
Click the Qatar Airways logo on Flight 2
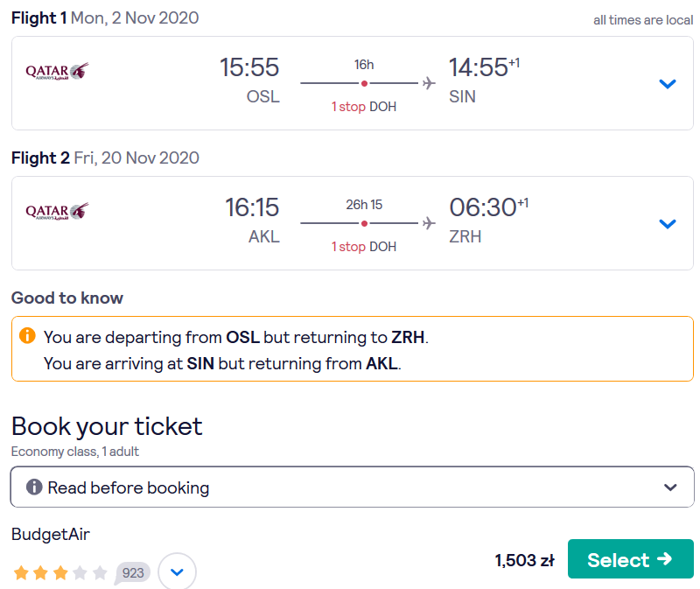pyautogui.click(x=57, y=211)
